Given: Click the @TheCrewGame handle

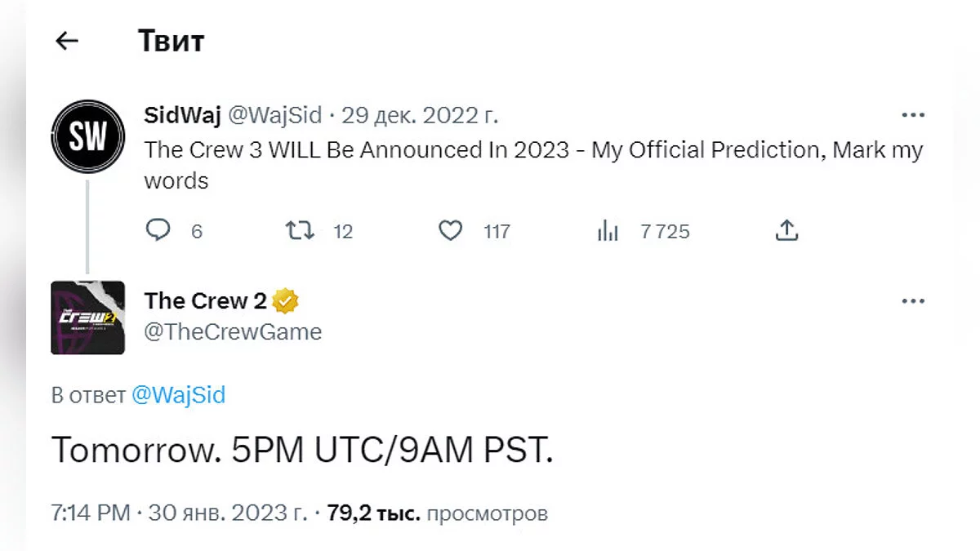Looking at the screenshot, I should click(233, 331).
